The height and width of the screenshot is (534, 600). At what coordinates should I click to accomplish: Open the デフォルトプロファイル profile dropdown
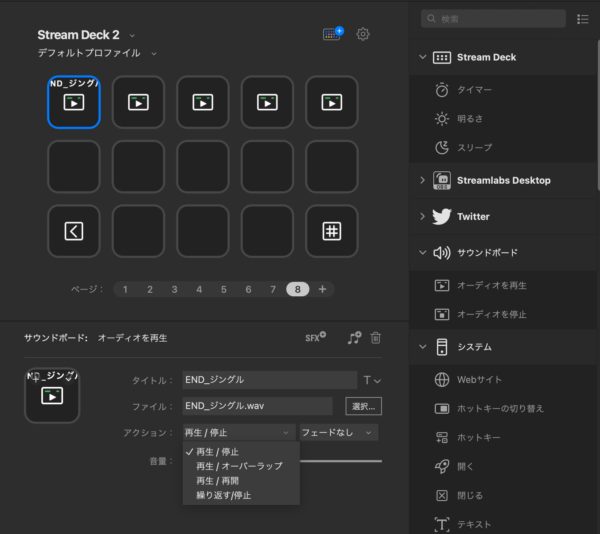(x=97, y=53)
